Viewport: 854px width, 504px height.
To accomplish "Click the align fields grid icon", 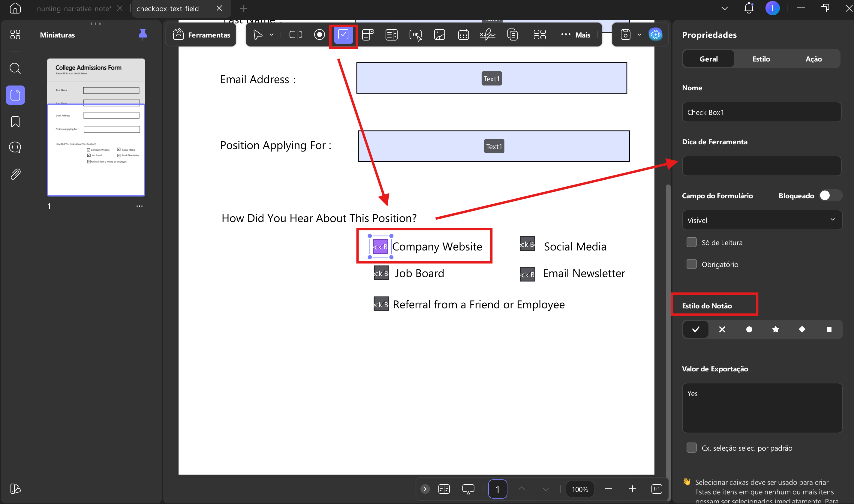I will 540,34.
